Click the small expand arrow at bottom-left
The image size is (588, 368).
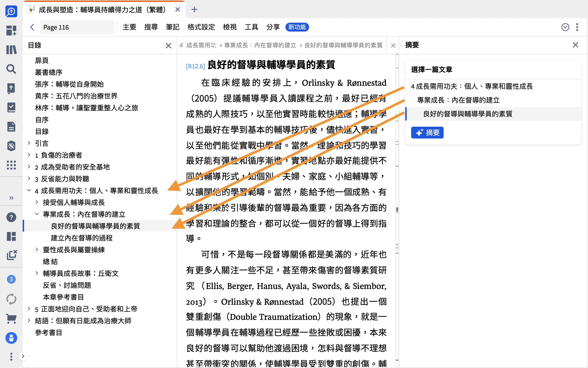23,356
